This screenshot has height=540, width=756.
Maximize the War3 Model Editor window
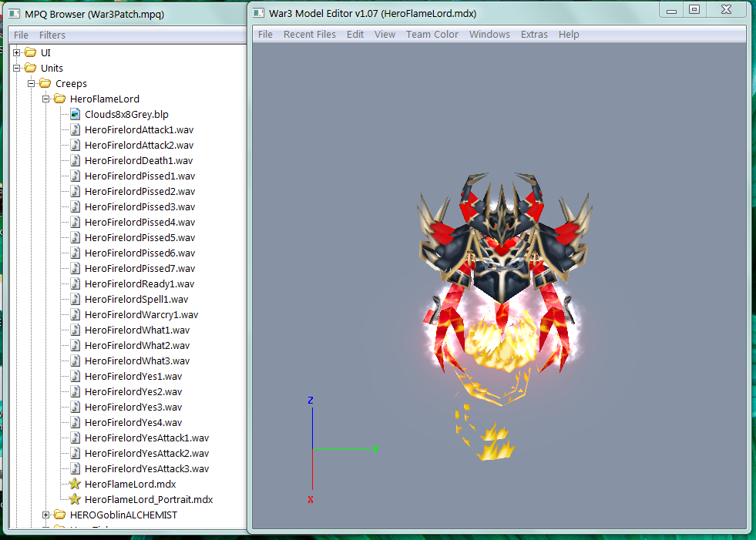coord(694,10)
